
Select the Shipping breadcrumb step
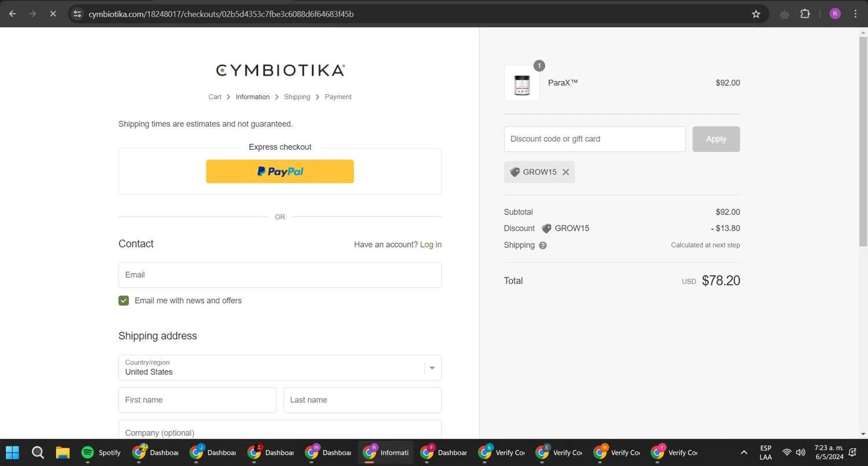click(x=297, y=97)
